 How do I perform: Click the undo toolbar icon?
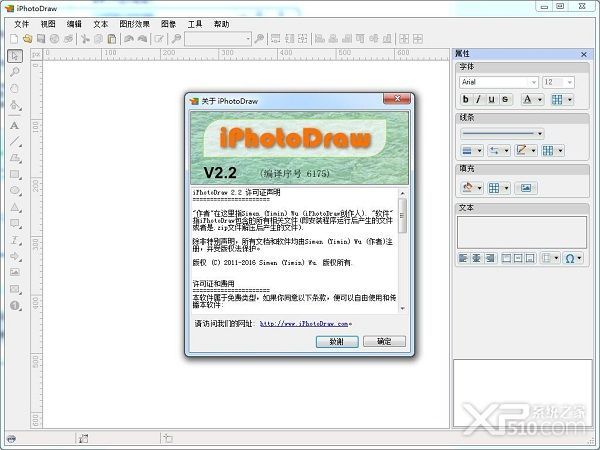tap(129, 39)
